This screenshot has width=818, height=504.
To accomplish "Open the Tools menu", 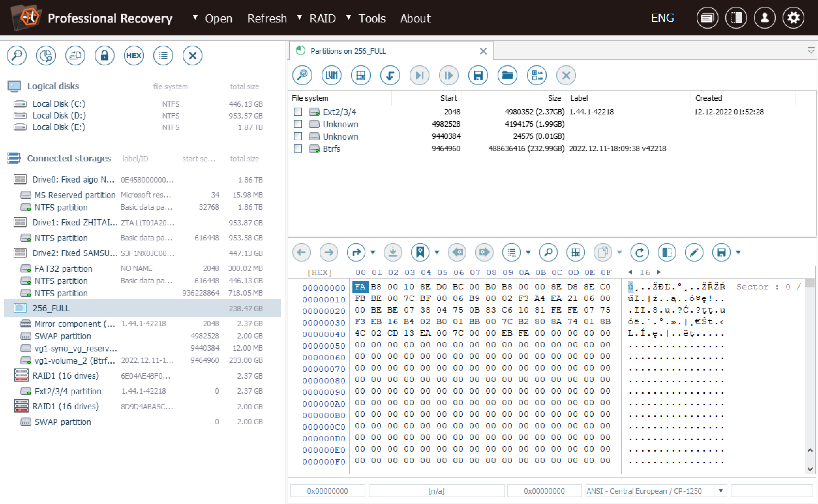I will click(372, 18).
